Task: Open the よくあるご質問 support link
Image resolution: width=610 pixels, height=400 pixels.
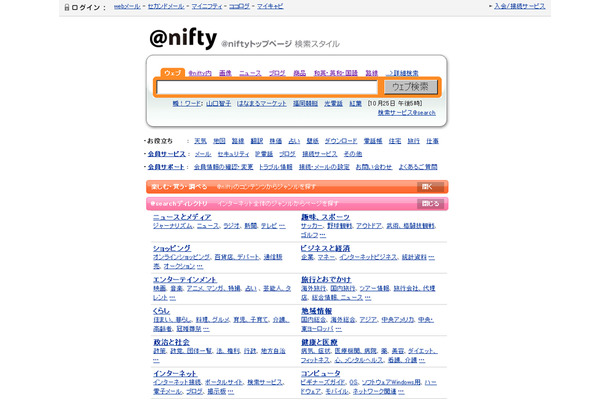Action: pos(418,167)
